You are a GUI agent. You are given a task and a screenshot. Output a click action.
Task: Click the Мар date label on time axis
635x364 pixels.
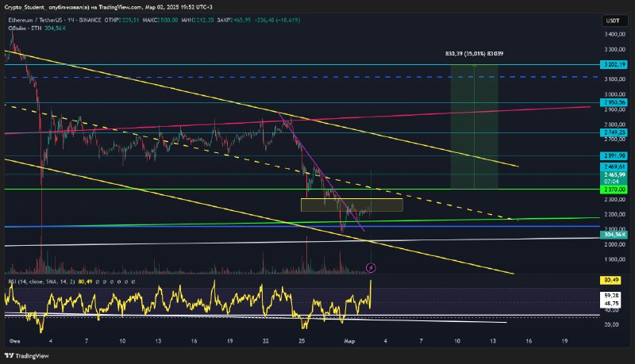click(x=349, y=341)
